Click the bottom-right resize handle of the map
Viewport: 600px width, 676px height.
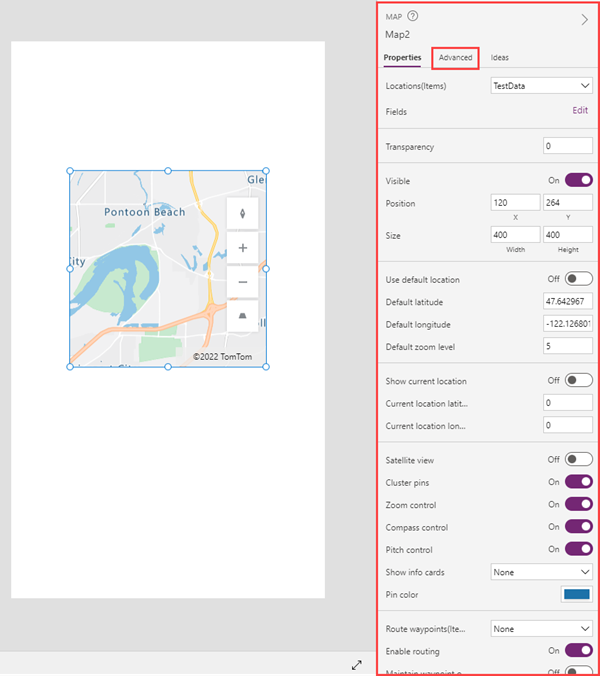266,366
